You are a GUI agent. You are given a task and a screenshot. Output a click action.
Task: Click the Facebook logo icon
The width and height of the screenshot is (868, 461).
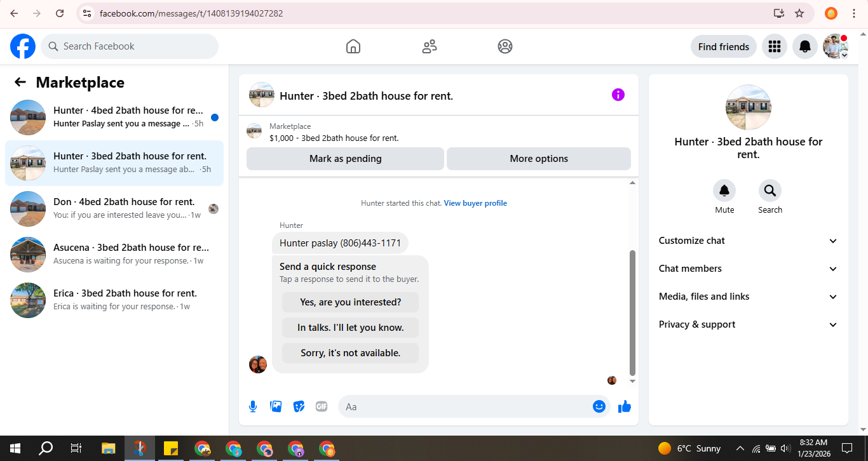23,46
